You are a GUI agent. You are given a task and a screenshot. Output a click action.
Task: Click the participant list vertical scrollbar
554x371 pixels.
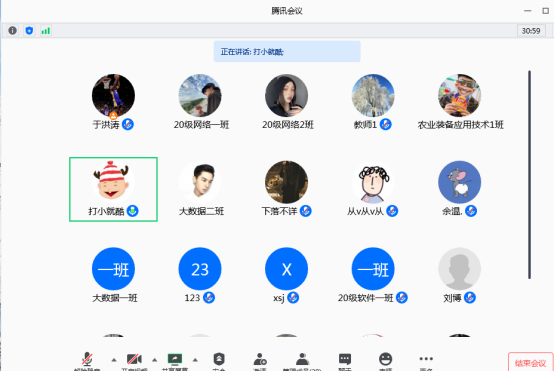coord(529,175)
